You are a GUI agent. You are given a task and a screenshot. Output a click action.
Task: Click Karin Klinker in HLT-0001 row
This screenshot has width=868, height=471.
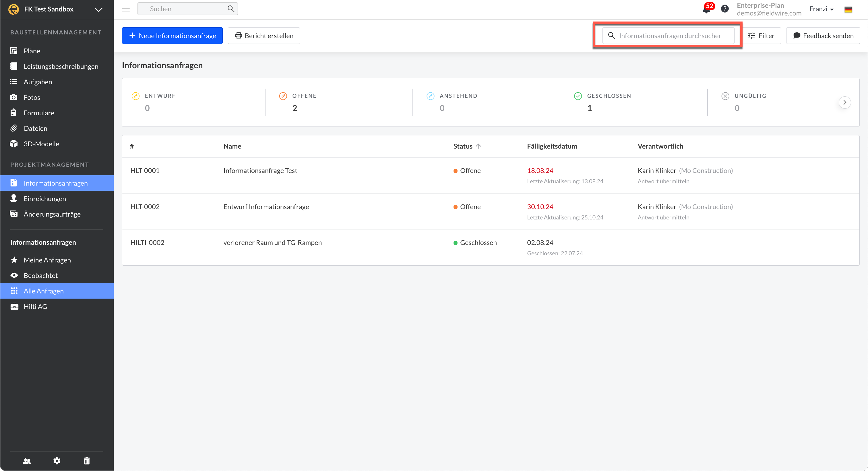pos(657,171)
